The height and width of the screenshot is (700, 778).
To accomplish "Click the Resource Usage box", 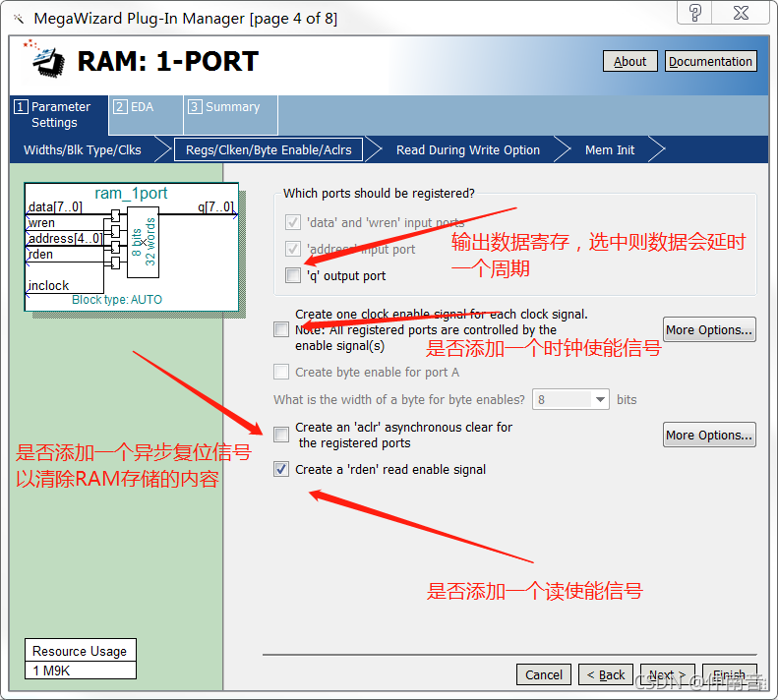I will point(81,659).
